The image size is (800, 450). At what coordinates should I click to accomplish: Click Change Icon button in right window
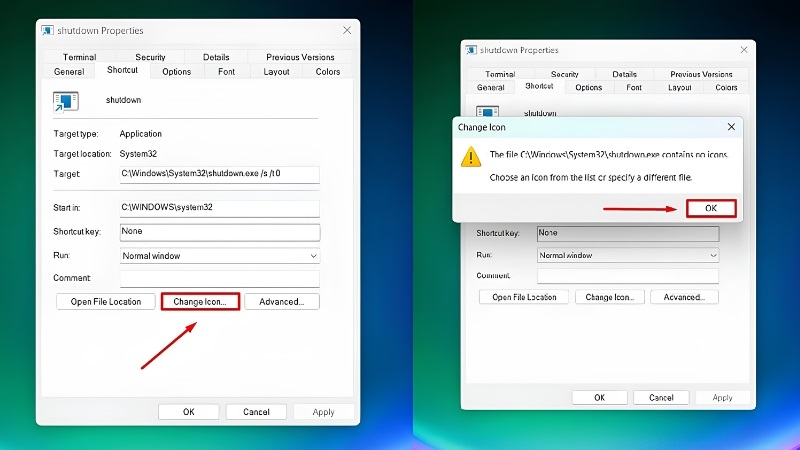pyautogui.click(x=610, y=297)
